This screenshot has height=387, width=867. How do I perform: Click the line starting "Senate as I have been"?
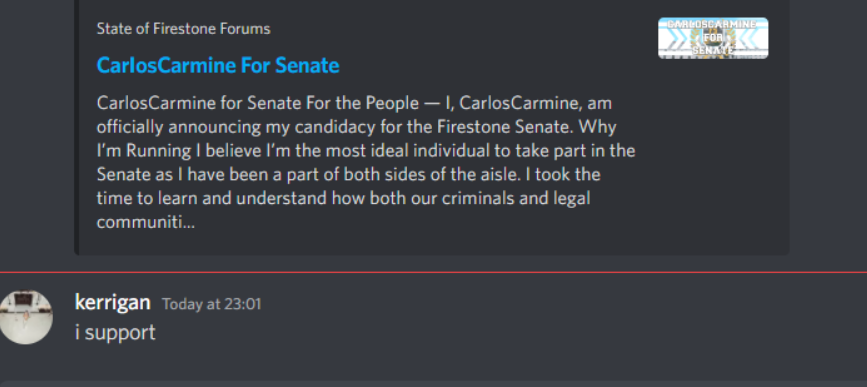349,175
